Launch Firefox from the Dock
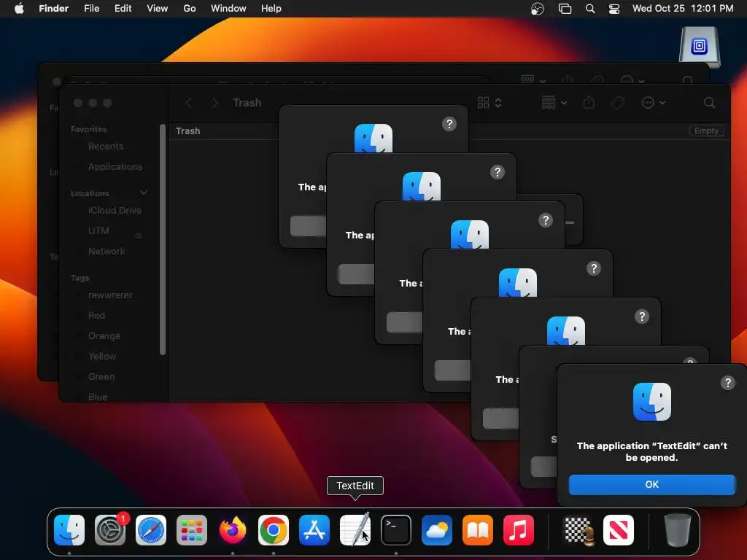This screenshot has width=747, height=560. coord(233,530)
